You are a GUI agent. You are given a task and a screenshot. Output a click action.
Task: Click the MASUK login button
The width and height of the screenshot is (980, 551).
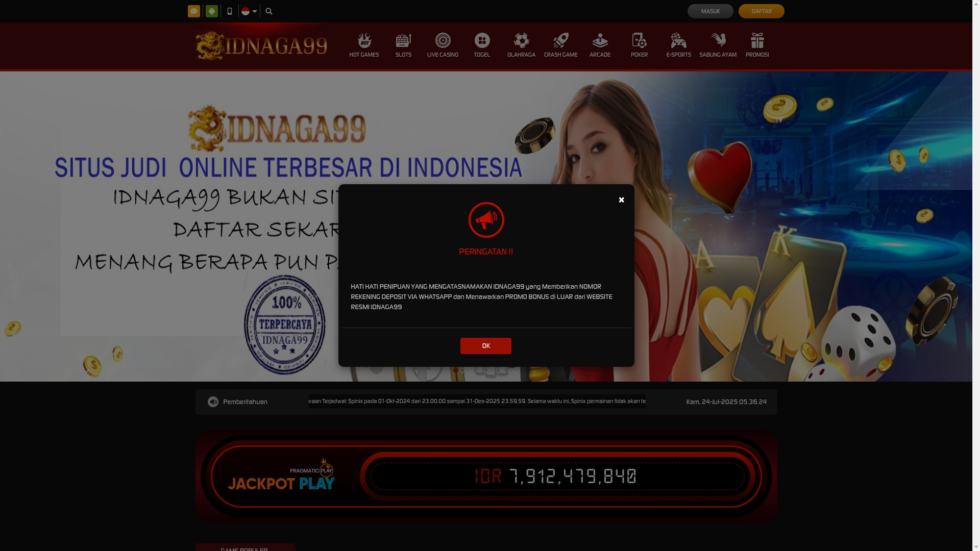(x=710, y=11)
